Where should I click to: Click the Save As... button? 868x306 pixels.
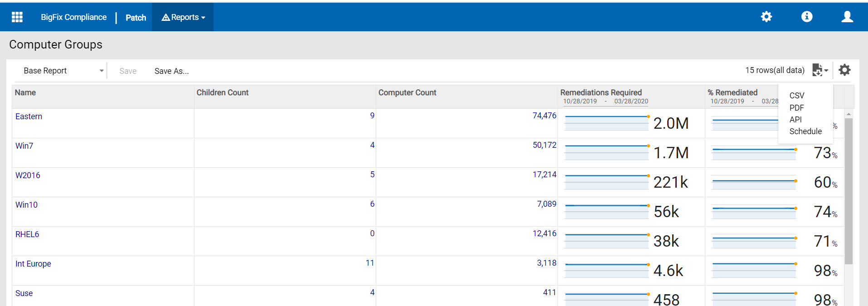click(x=171, y=71)
